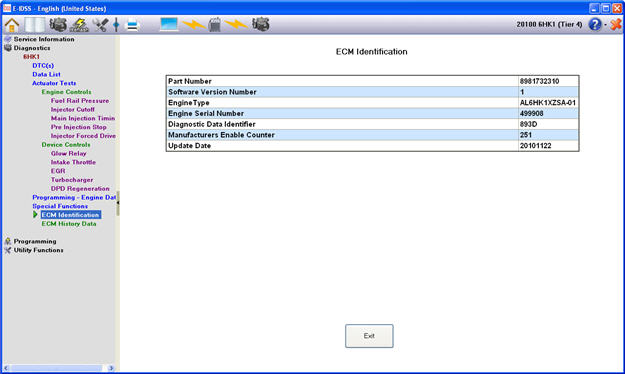Click the Diagnostics engine icon in sidebar

click(8, 48)
